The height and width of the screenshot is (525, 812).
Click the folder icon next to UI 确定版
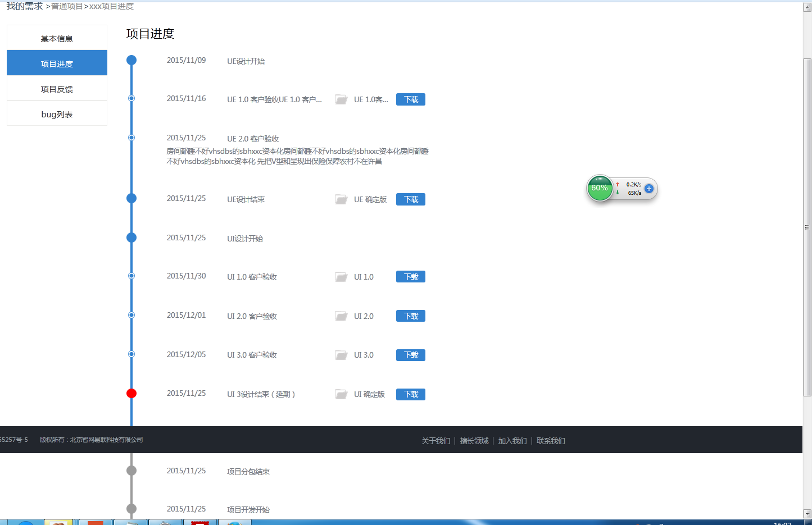tap(341, 394)
